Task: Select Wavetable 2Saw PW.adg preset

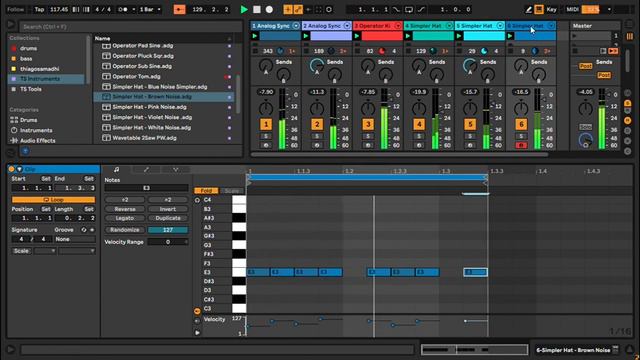Action: (x=144, y=138)
